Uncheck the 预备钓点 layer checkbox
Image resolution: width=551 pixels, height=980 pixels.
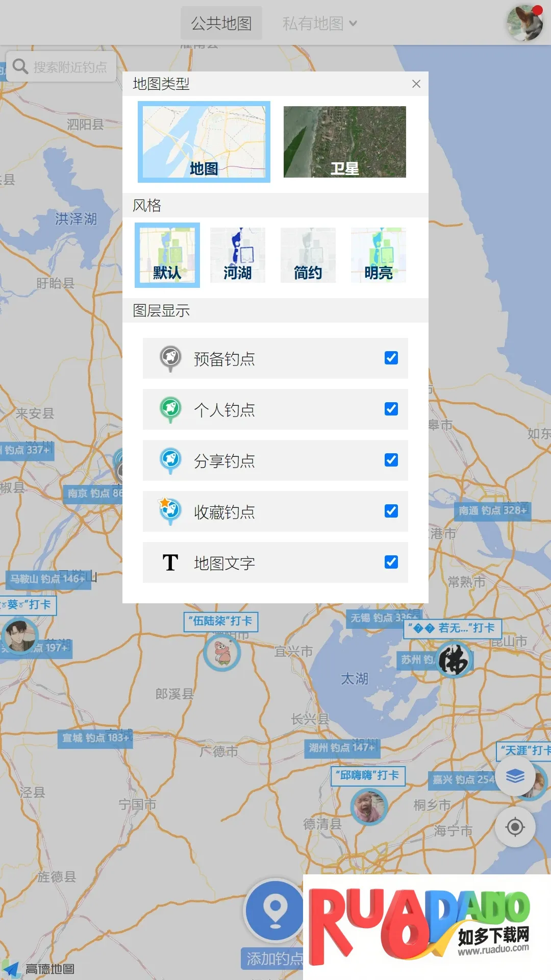click(391, 358)
